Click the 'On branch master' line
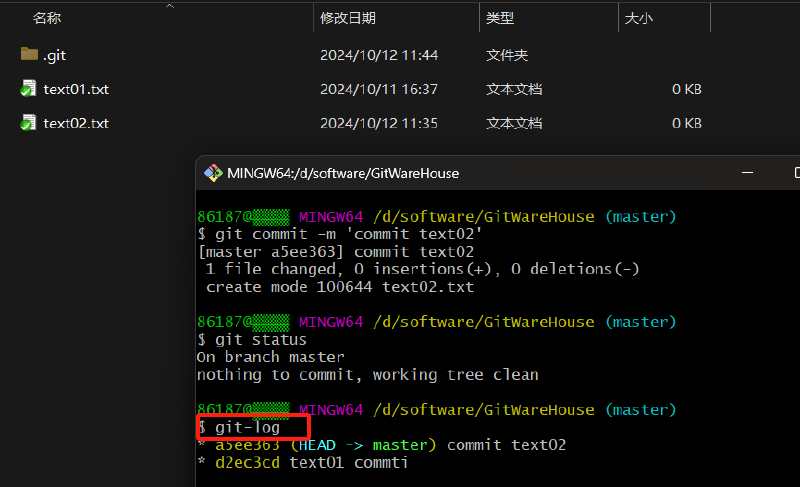 pos(271,357)
